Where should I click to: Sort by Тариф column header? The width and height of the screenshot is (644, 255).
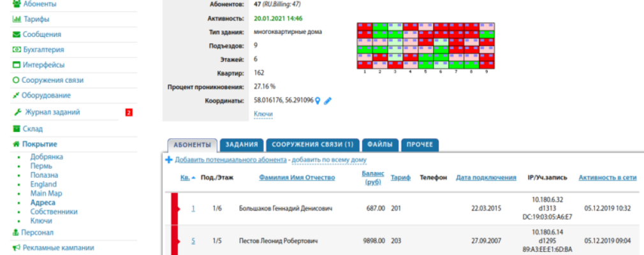tap(400, 178)
